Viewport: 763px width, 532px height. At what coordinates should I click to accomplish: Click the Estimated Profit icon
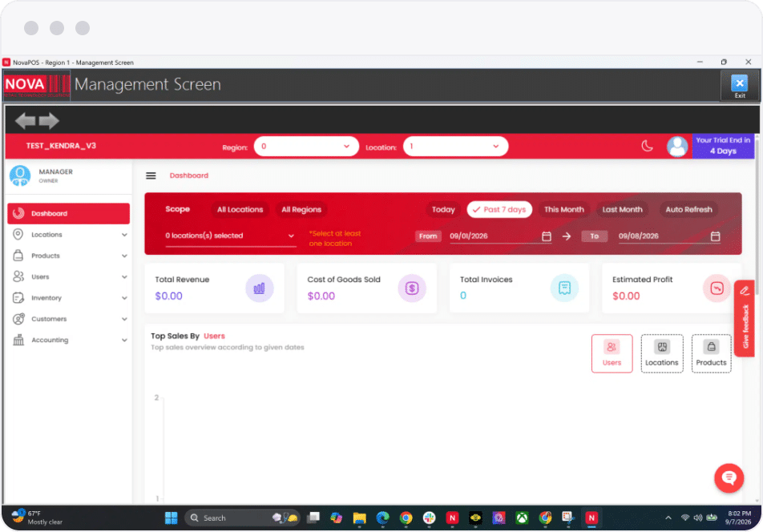717,288
